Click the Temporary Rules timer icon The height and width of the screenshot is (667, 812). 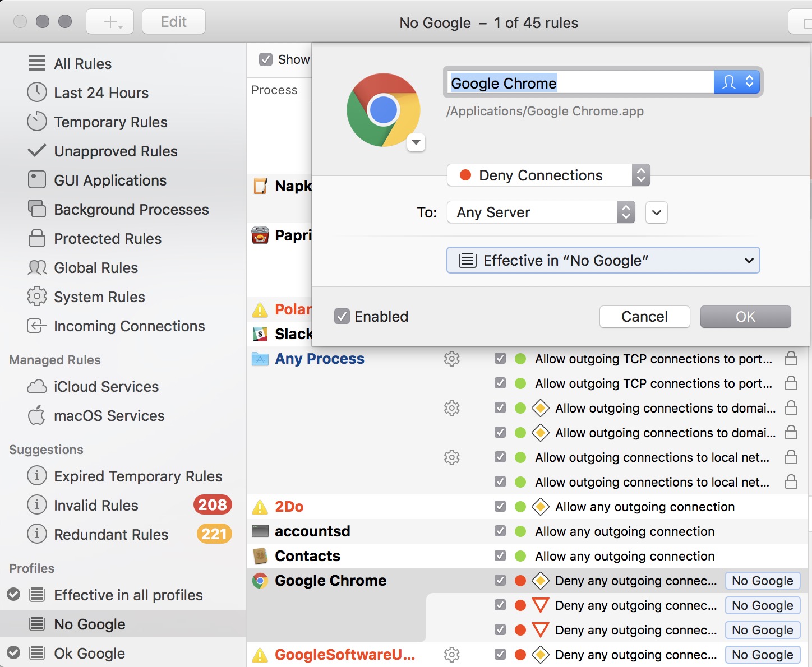coord(37,122)
